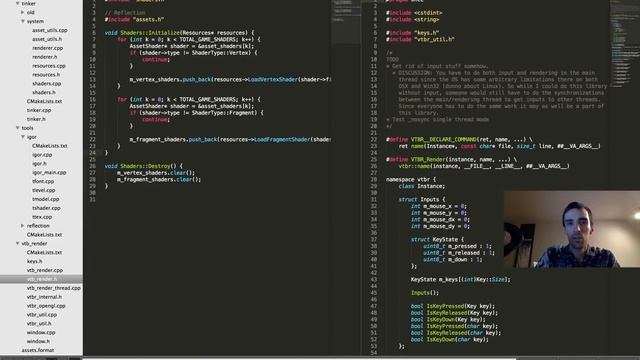
Task: Click 'struct KeyState {' line
Action: coord(437,239)
